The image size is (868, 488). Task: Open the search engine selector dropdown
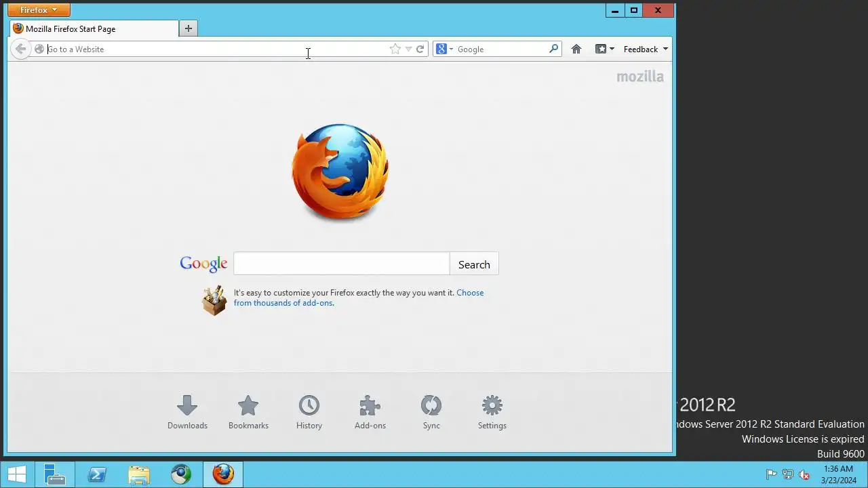pyautogui.click(x=445, y=49)
